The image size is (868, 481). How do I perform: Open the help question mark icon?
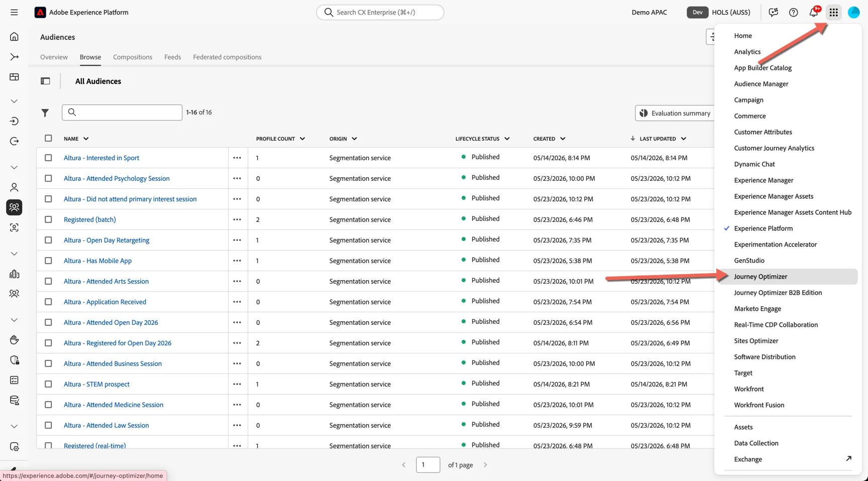click(793, 13)
